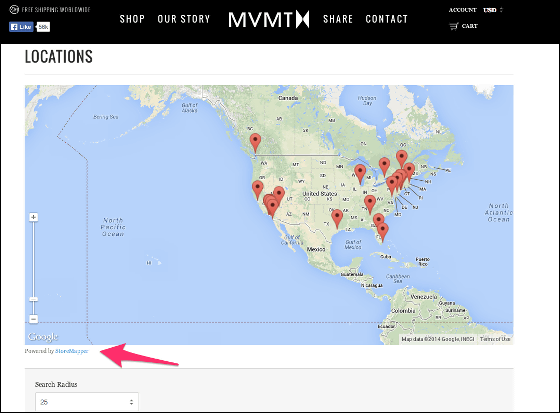Select the map pin in British Columbia
Viewport: 560px width, 413px height.
(x=255, y=143)
